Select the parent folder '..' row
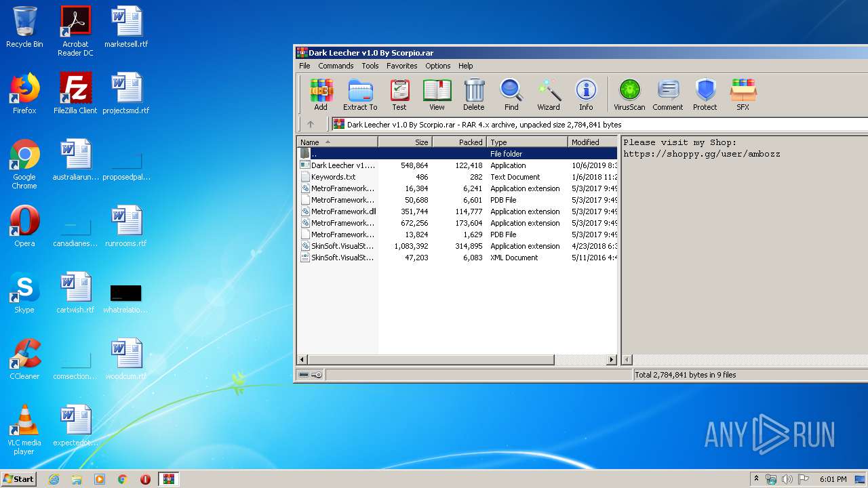 [457, 154]
